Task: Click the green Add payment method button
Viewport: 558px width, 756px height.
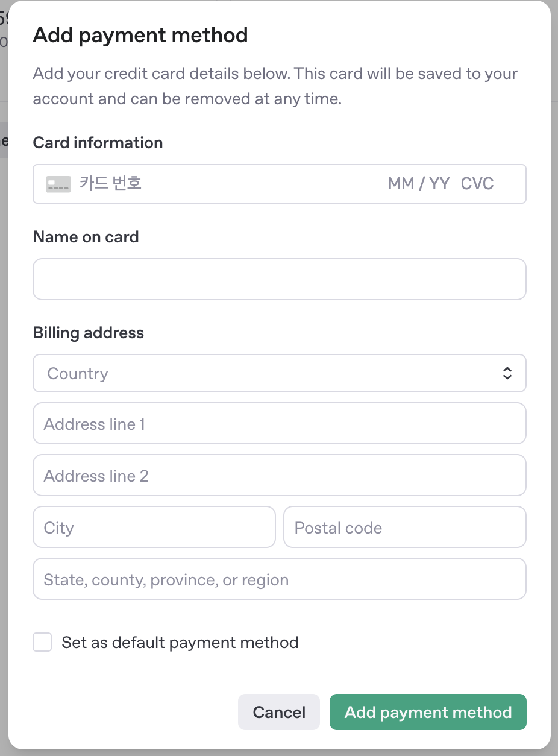Action: pyautogui.click(x=428, y=713)
